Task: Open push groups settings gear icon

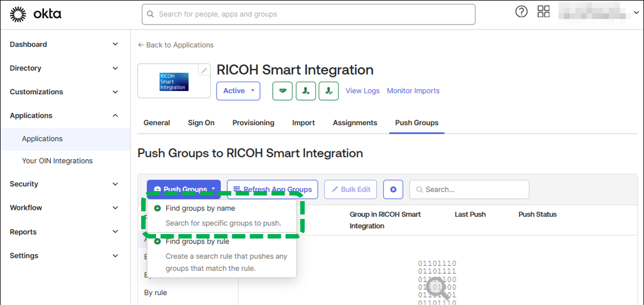Action: point(393,189)
